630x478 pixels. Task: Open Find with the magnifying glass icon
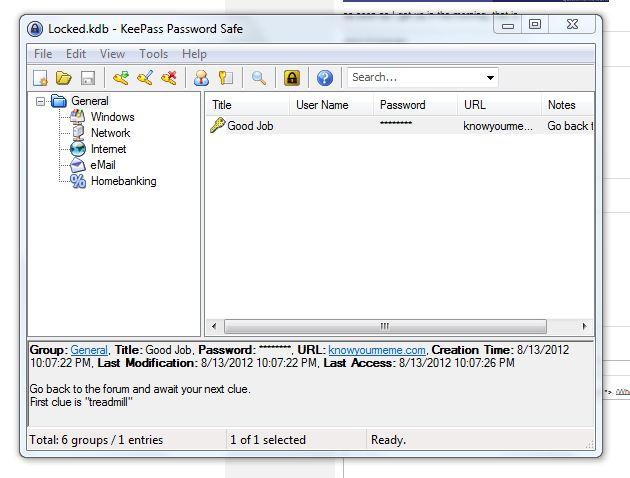(258, 78)
